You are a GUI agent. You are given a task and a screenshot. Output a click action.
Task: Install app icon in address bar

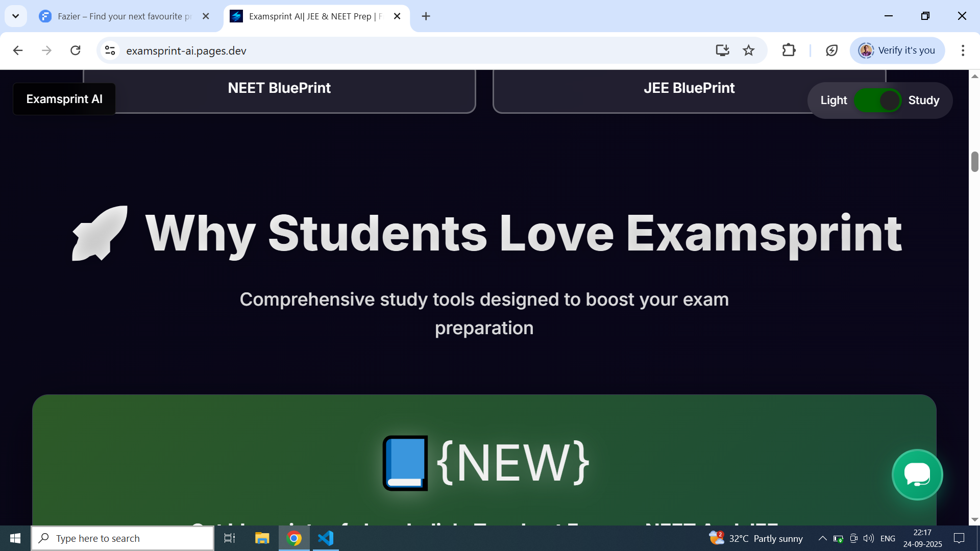(x=722, y=51)
